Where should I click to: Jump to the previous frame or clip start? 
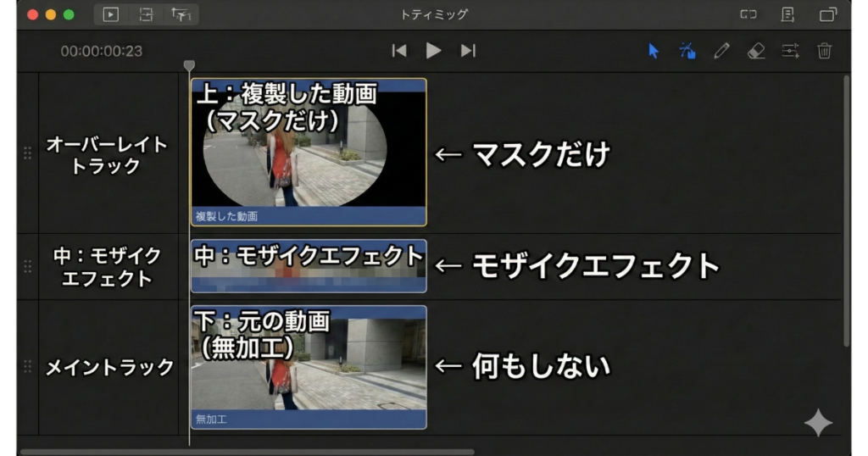tap(399, 51)
